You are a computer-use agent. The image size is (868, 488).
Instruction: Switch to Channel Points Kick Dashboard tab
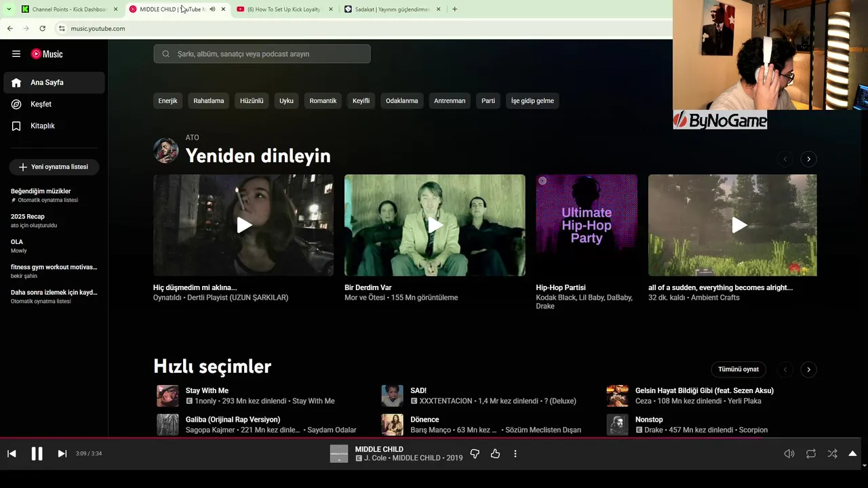coord(70,9)
